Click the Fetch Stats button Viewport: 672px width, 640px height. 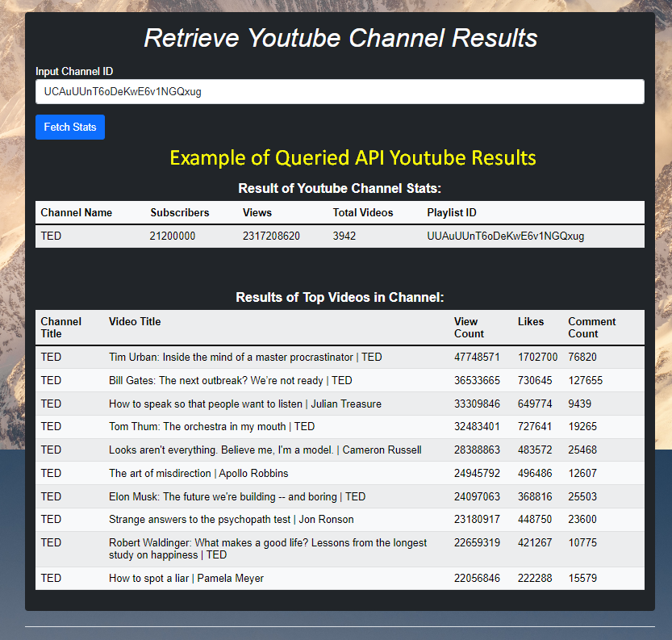coord(70,127)
